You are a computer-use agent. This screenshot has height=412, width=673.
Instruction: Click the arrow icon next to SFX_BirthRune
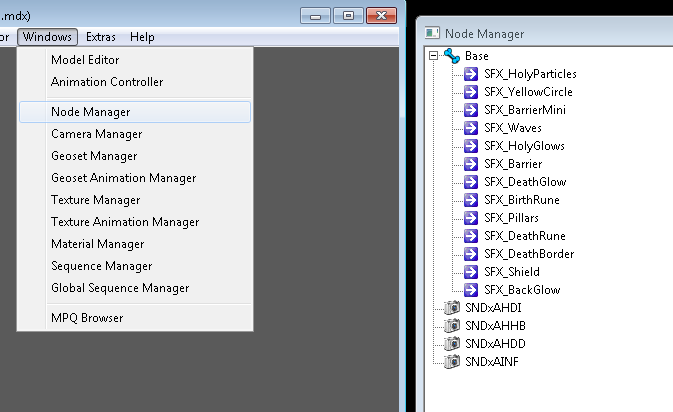[x=471, y=200]
